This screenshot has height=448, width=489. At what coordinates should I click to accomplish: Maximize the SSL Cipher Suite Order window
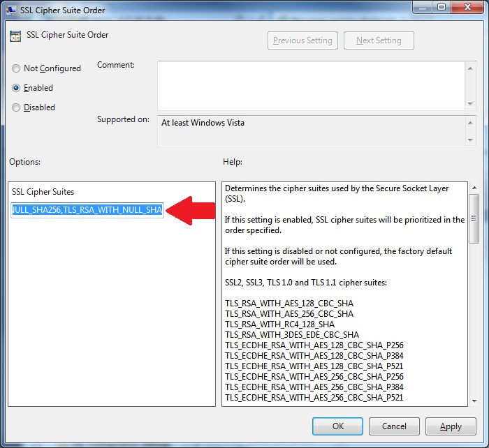(x=441, y=7)
